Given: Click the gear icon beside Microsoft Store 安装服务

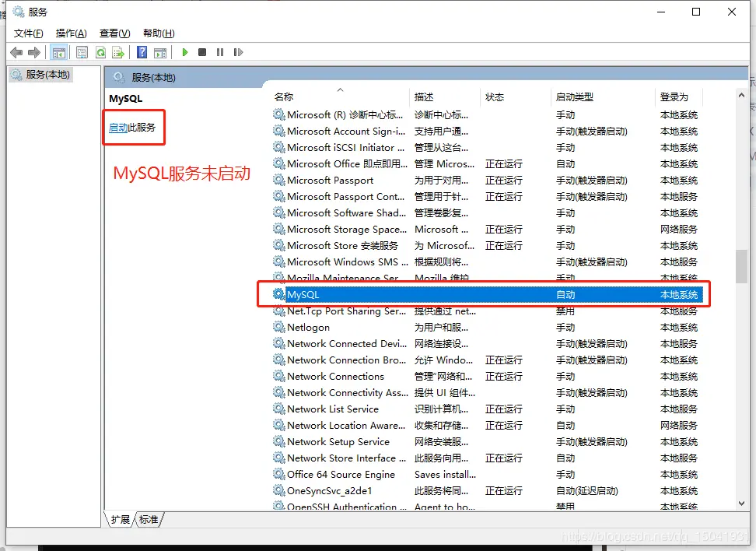Looking at the screenshot, I should (278, 245).
